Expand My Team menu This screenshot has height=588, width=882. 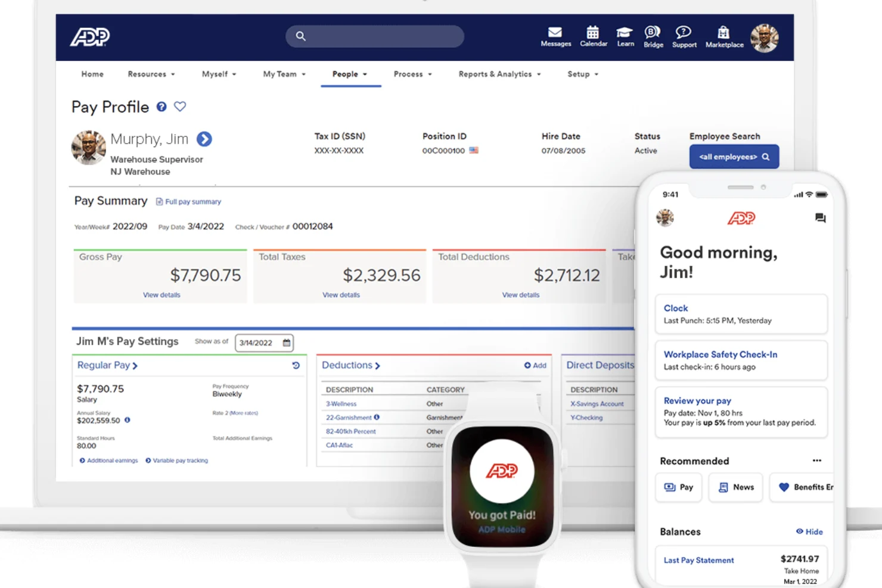(x=284, y=74)
